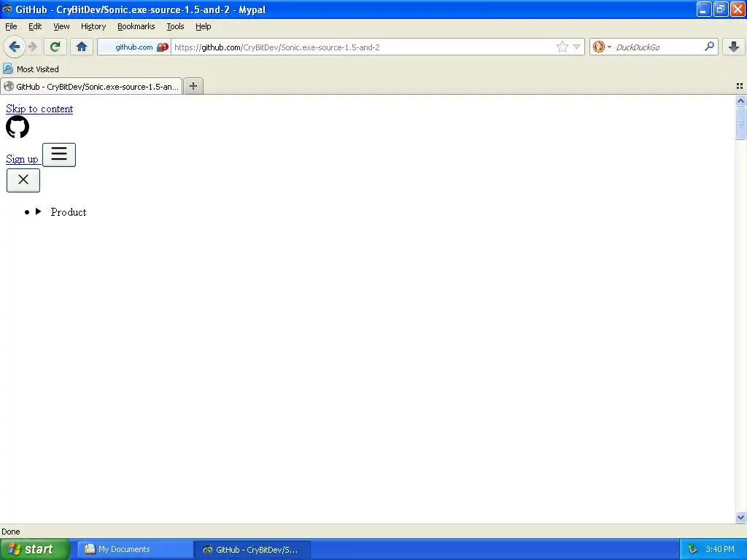Viewport: 747px width, 560px height.
Task: Open the View menu
Action: pyautogui.click(x=61, y=26)
